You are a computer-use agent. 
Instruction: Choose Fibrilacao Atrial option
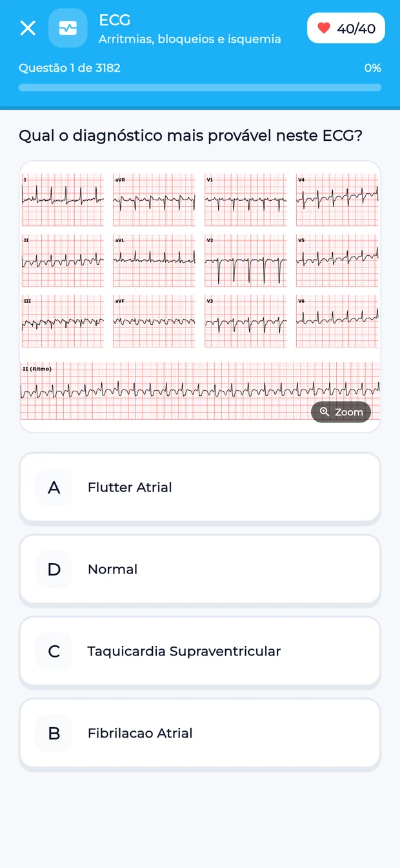coord(200,734)
